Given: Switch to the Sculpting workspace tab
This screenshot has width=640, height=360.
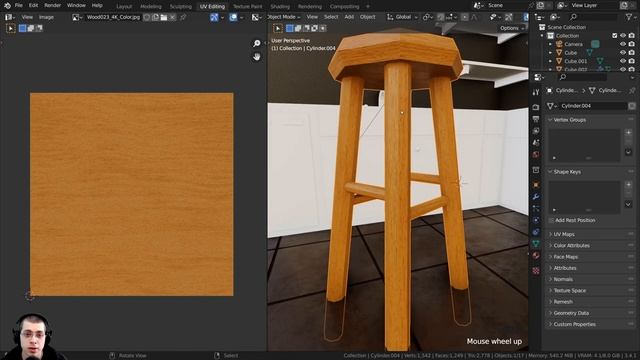Looking at the screenshot, I should [x=180, y=7].
